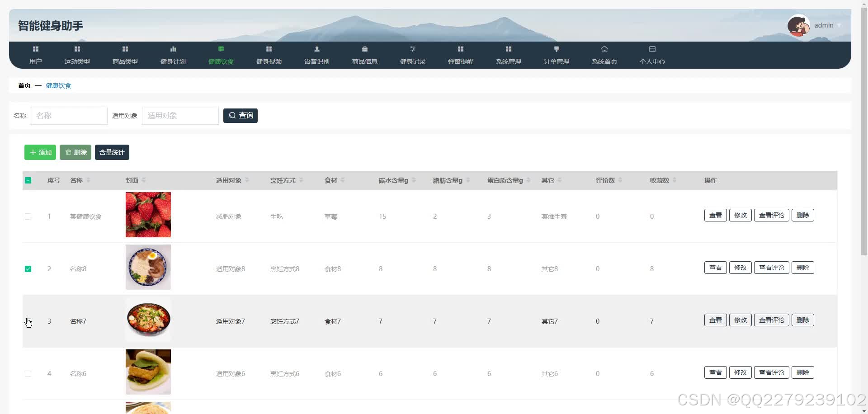Click the 含量统计 button
The height and width of the screenshot is (414, 868).
click(112, 152)
